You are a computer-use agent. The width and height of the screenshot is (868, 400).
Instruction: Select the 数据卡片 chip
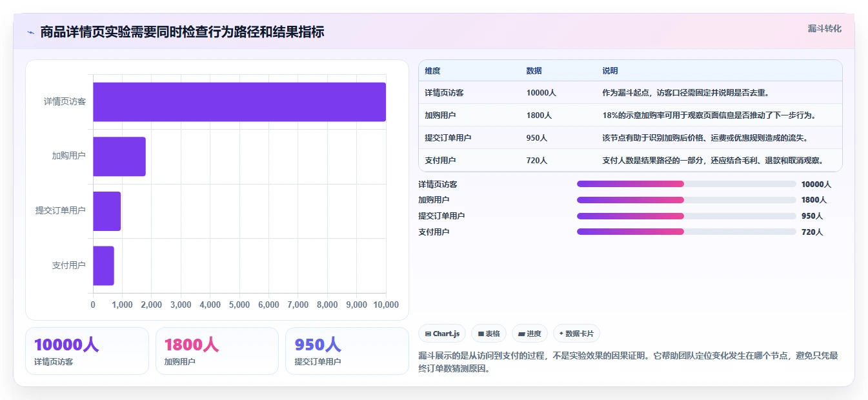[577, 334]
